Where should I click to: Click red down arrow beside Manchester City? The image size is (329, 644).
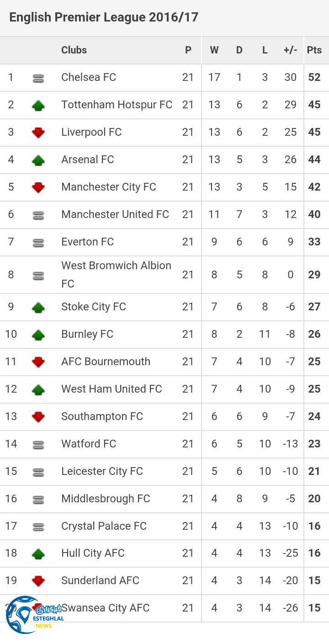38,188
